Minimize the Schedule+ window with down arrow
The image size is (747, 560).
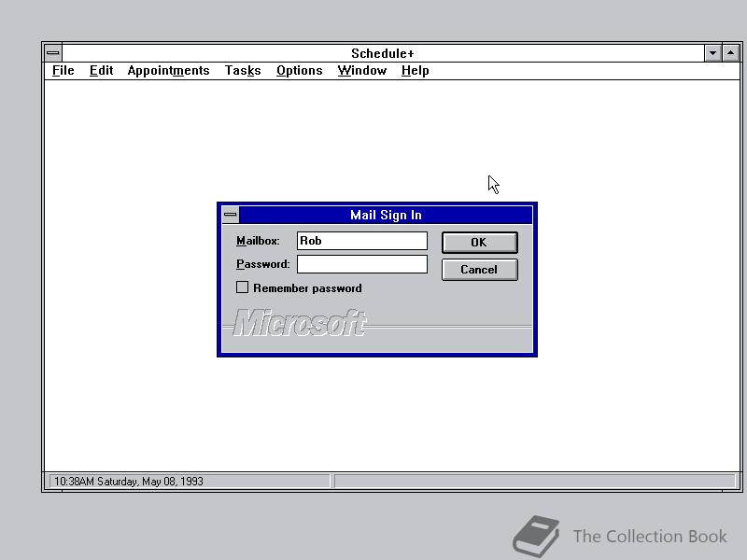coord(712,53)
